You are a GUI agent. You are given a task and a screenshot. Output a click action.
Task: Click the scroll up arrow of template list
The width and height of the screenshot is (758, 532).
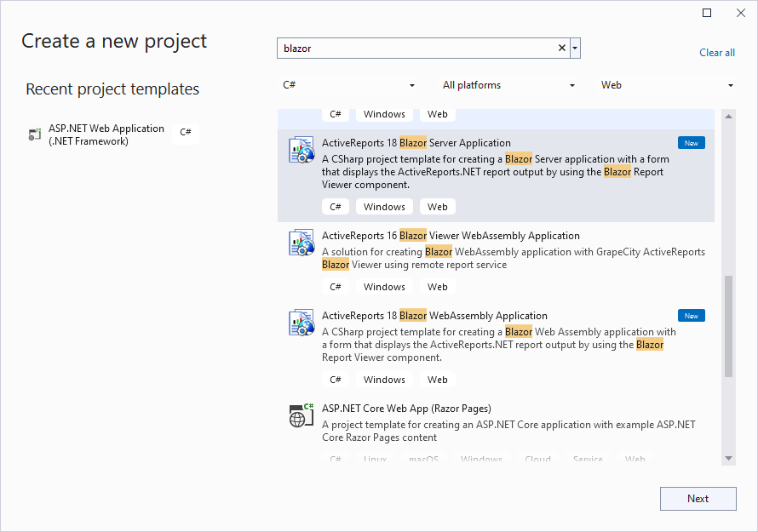728,117
